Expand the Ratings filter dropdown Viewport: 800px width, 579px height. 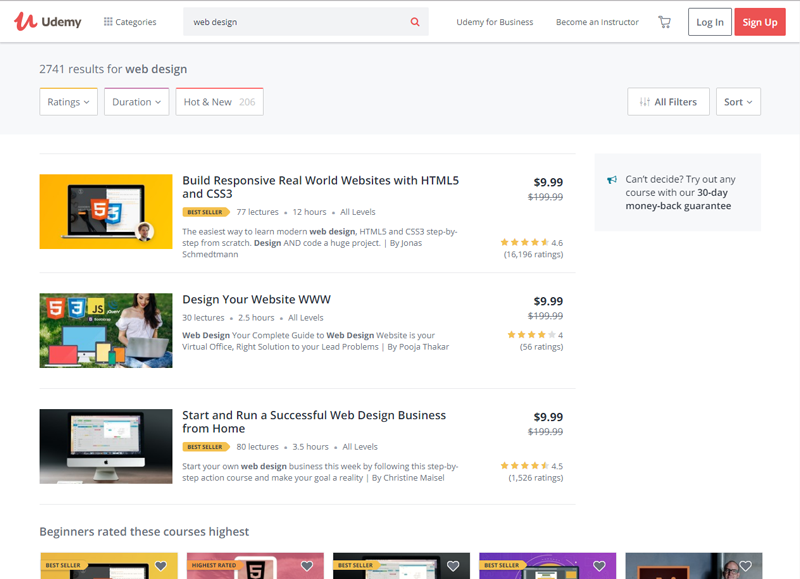[68, 102]
